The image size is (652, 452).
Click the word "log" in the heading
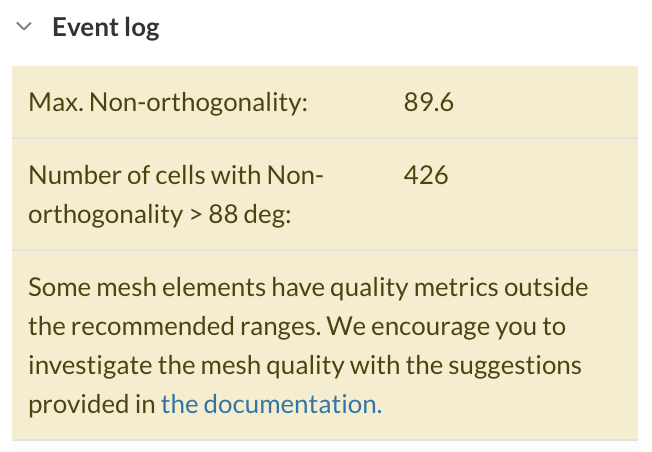coord(142,28)
